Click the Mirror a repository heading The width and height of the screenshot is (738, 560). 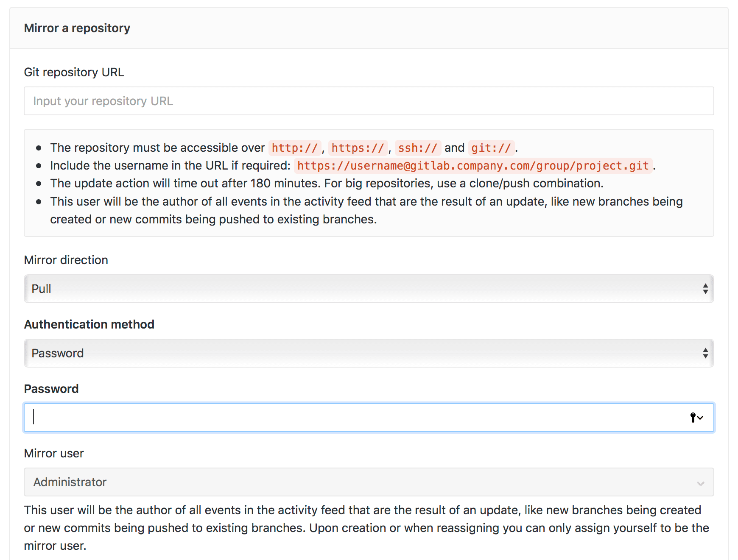(x=77, y=28)
